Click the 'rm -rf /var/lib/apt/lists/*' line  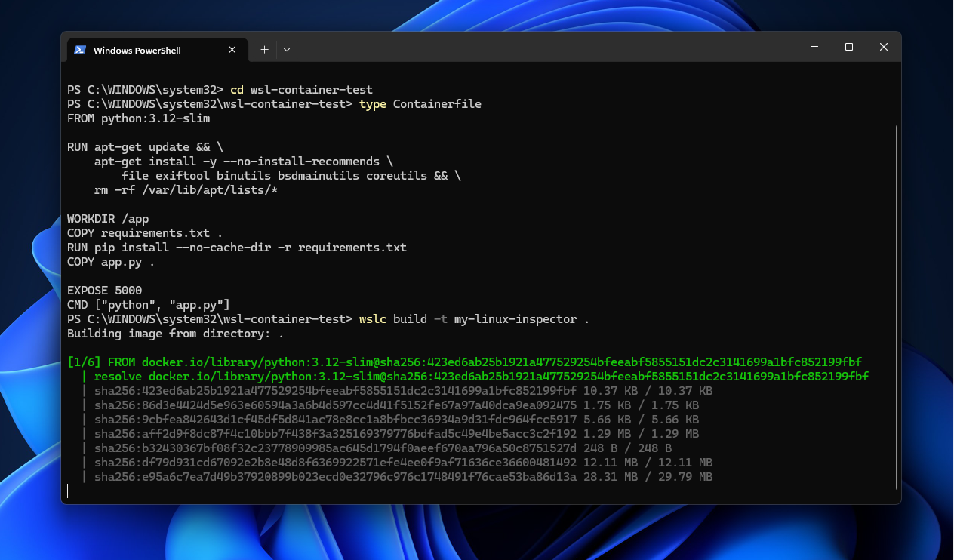pyautogui.click(x=186, y=190)
